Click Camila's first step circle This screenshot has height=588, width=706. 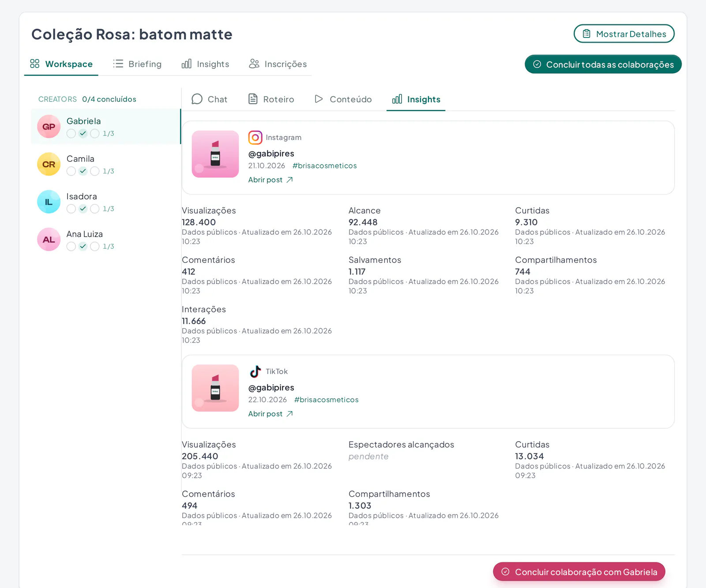[x=71, y=171]
